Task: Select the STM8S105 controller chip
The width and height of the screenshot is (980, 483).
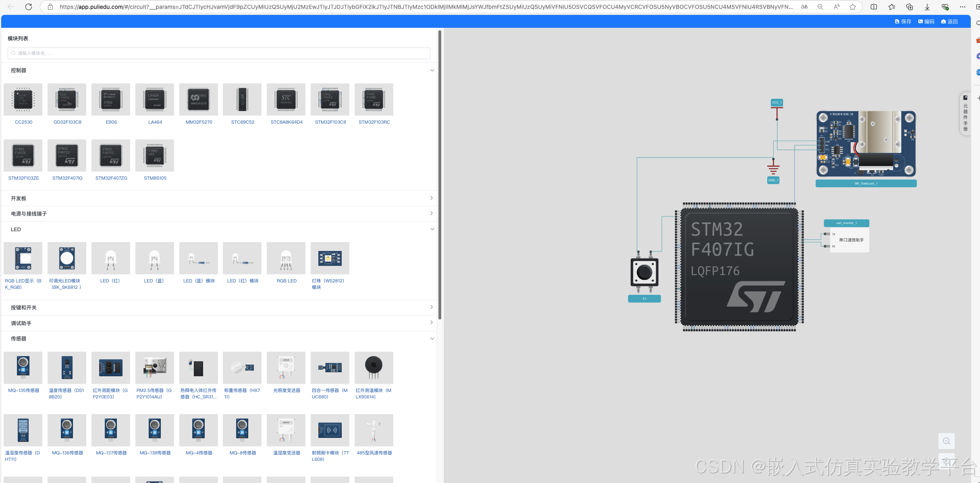Action: click(x=155, y=155)
